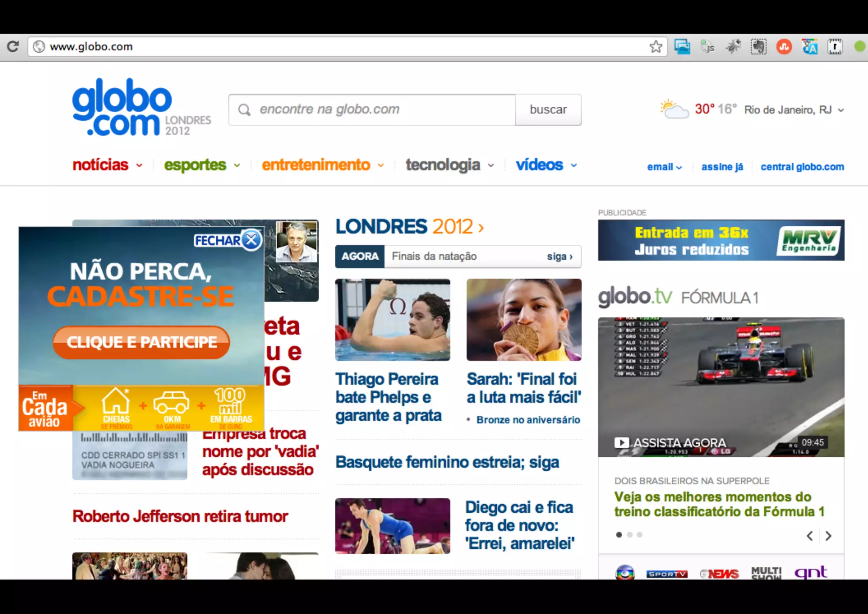Go to next globo.tv carousel item
This screenshot has height=614, width=868.
[x=829, y=536]
